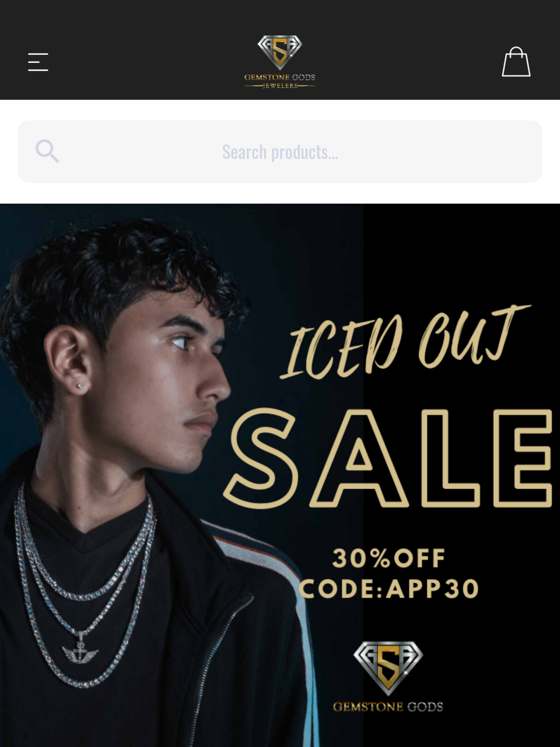
Task: Open the Iced Out Sale banner
Action: pyautogui.click(x=280, y=475)
